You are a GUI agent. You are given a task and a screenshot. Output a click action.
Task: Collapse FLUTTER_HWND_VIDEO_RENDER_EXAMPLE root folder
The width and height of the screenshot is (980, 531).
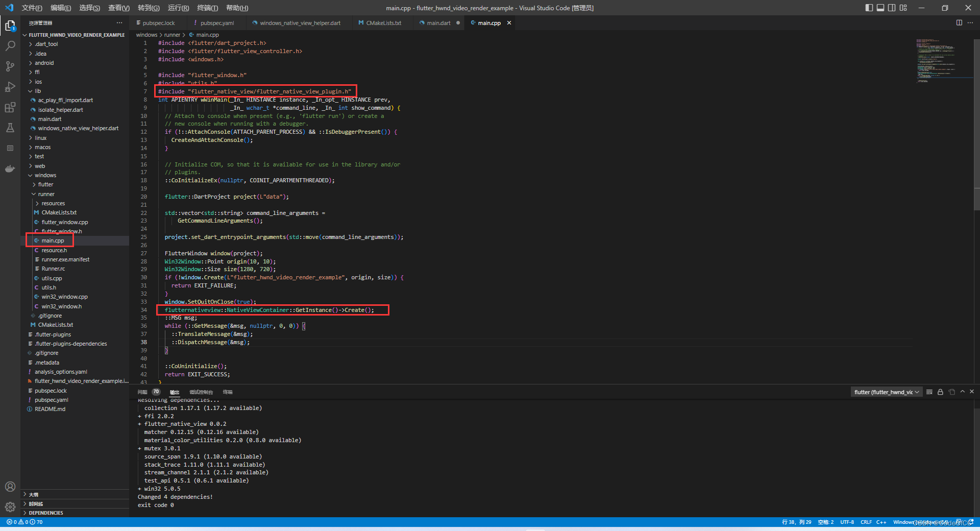74,35
